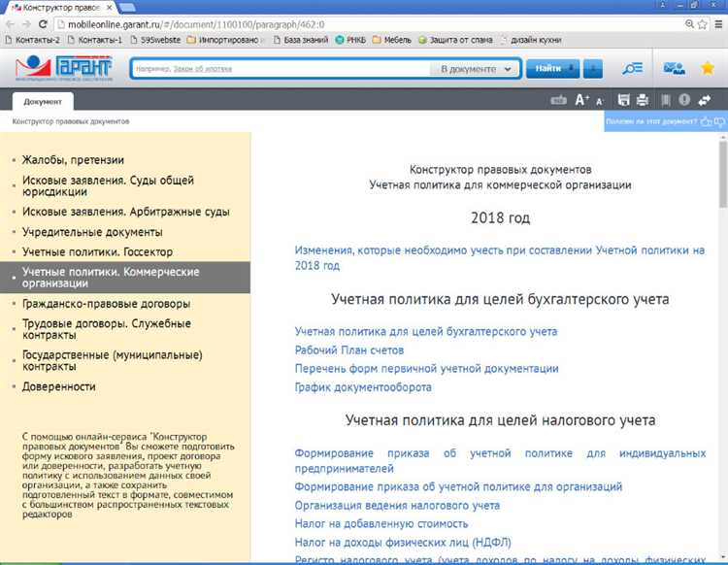Open Гражданско-правовые договоры section
Screen dimensions: 728x565
(106, 304)
